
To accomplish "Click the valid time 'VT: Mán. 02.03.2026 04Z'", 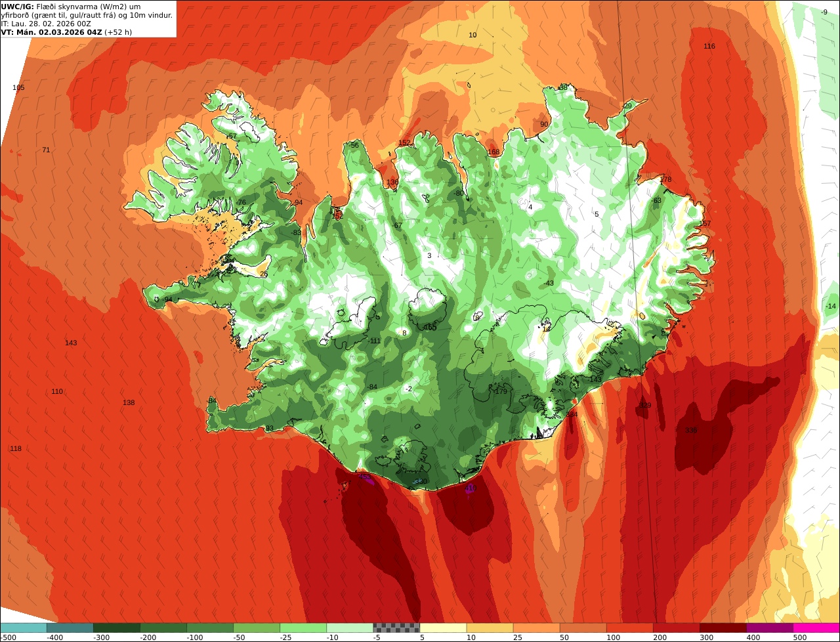I will tap(52, 32).
